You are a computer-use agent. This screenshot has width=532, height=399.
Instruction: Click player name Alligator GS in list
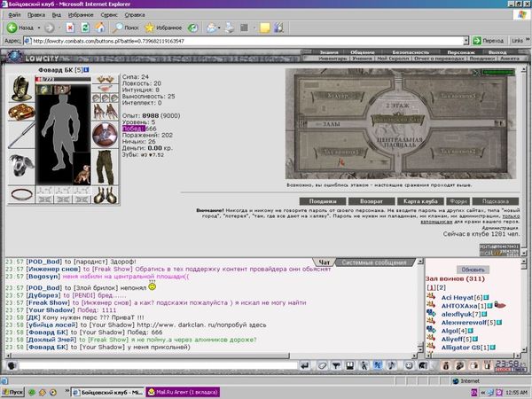[460, 348]
